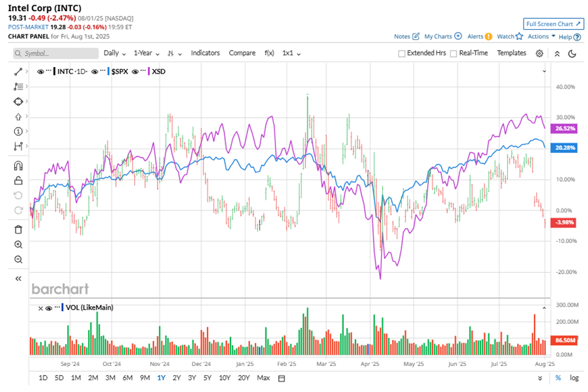Open the INTC series options menu
Image resolution: width=588 pixels, height=392 pixels.
[x=48, y=71]
